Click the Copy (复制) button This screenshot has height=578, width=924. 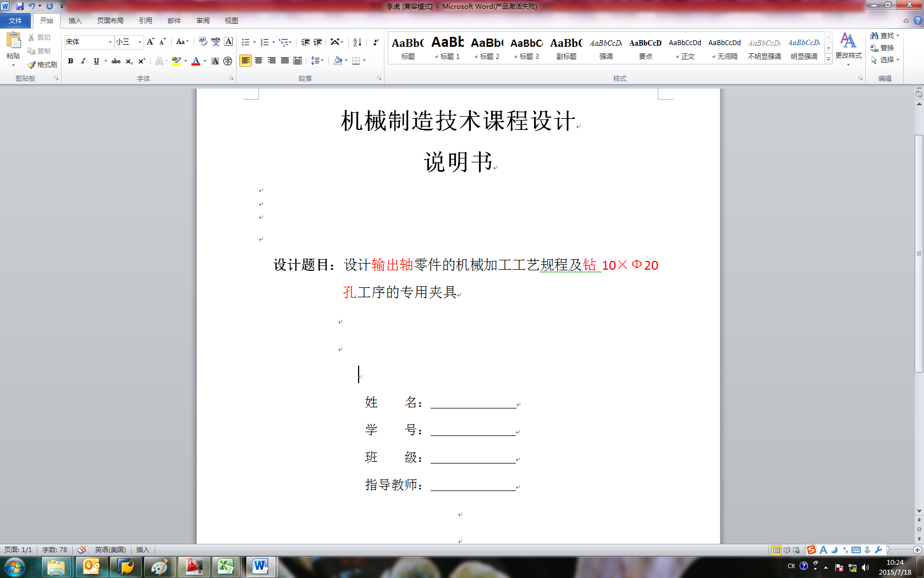pyautogui.click(x=39, y=51)
